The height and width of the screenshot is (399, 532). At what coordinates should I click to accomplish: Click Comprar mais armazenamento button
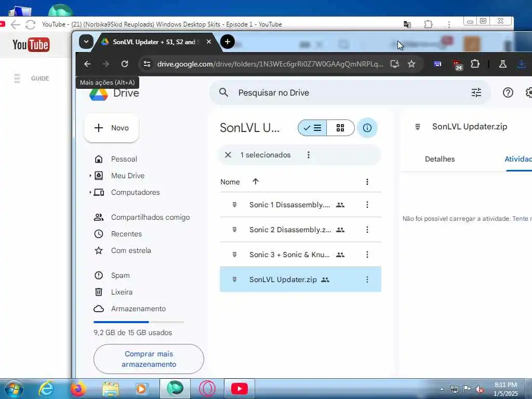click(149, 359)
